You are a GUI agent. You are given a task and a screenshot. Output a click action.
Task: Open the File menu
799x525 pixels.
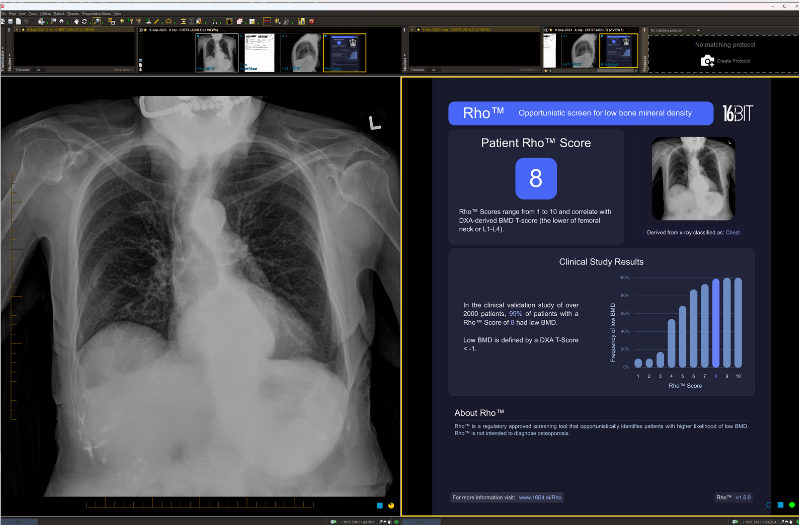(3, 14)
